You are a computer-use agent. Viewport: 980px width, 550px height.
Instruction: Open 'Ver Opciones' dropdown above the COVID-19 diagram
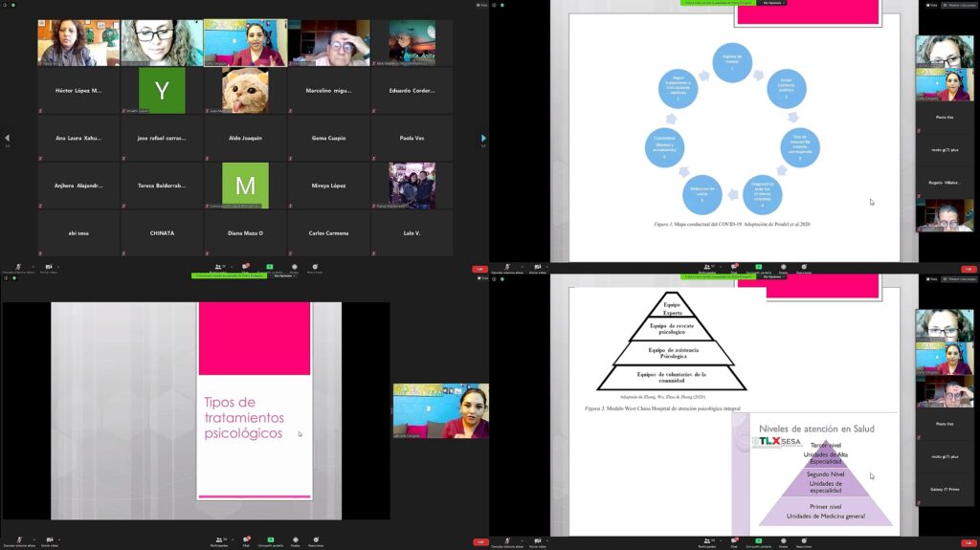coord(773,3)
